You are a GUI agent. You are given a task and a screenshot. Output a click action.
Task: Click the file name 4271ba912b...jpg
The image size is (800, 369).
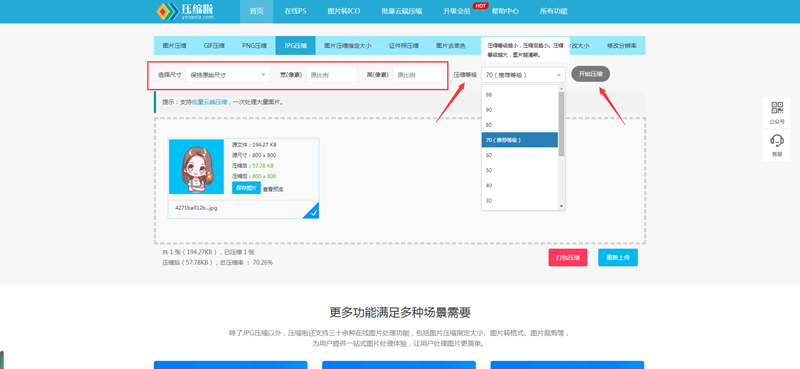pyautogui.click(x=196, y=208)
